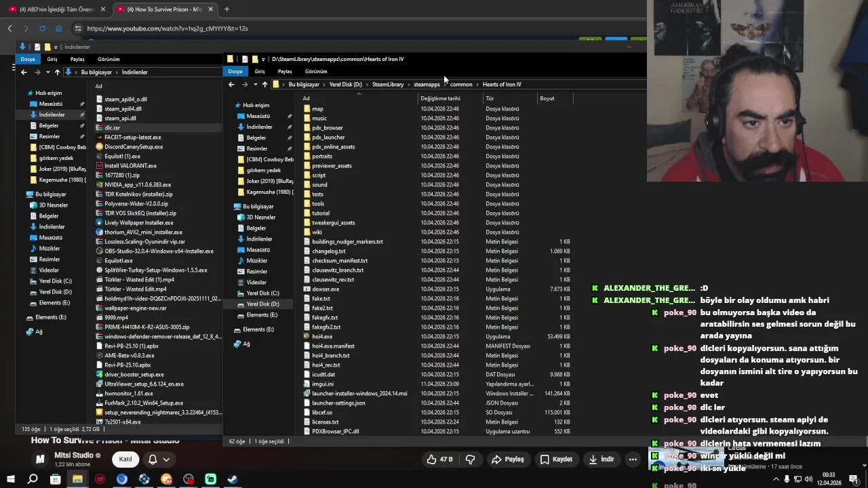This screenshot has width=868, height=488.
Task: Click the Katıl join button
Action: coord(125,459)
